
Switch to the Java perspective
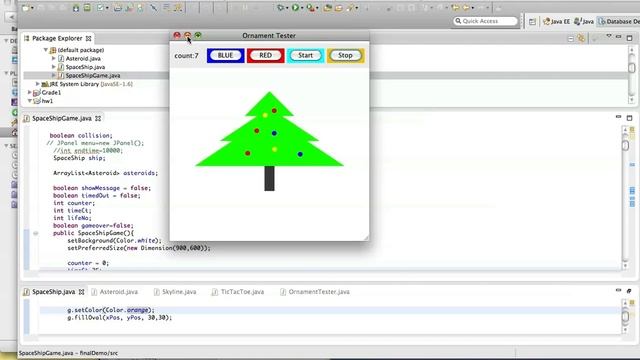[x=584, y=22]
